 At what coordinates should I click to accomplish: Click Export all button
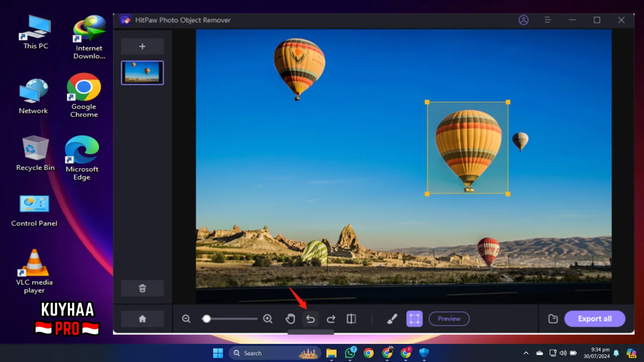(x=595, y=319)
